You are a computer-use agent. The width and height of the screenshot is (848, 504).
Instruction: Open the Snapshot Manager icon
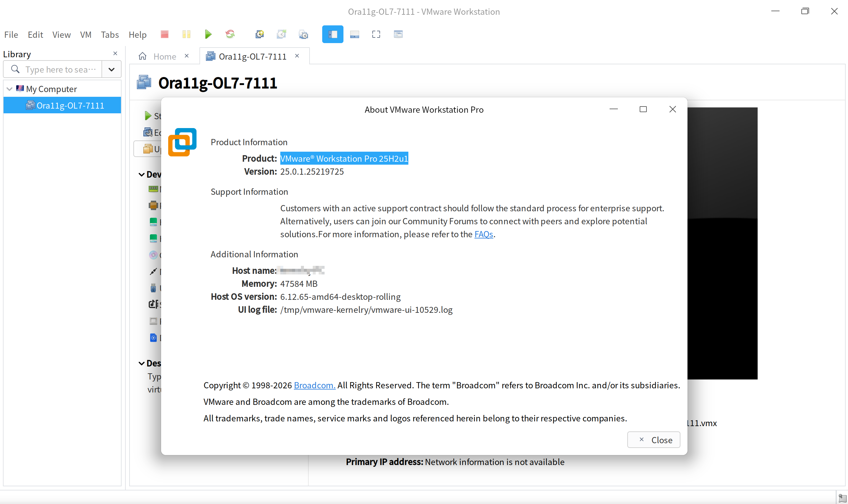[303, 34]
